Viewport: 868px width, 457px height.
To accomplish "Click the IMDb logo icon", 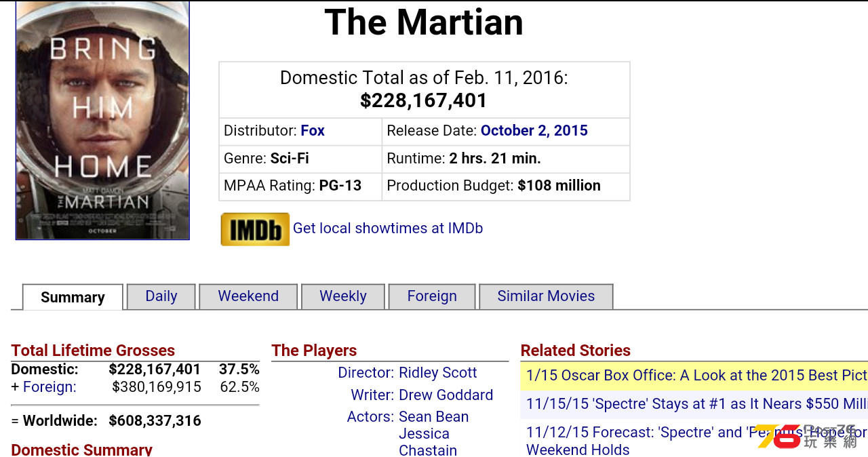I will point(255,229).
